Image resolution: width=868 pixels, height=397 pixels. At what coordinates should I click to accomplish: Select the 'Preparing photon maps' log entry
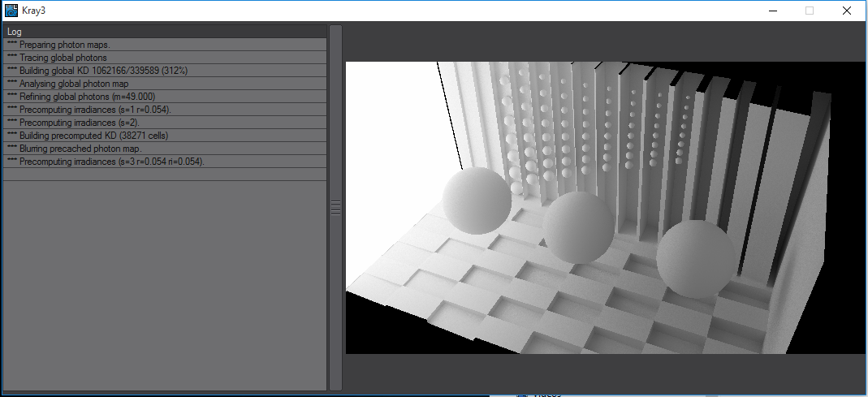[165, 45]
